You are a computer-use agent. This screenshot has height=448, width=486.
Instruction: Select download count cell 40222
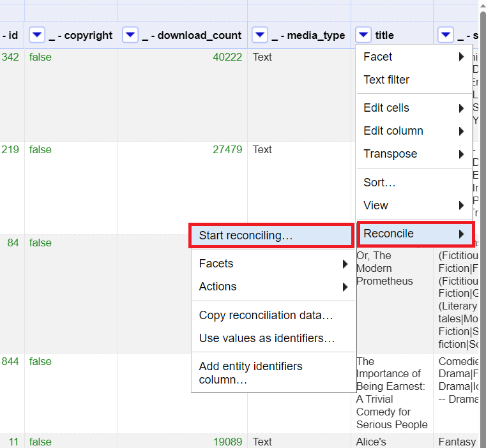pos(227,57)
